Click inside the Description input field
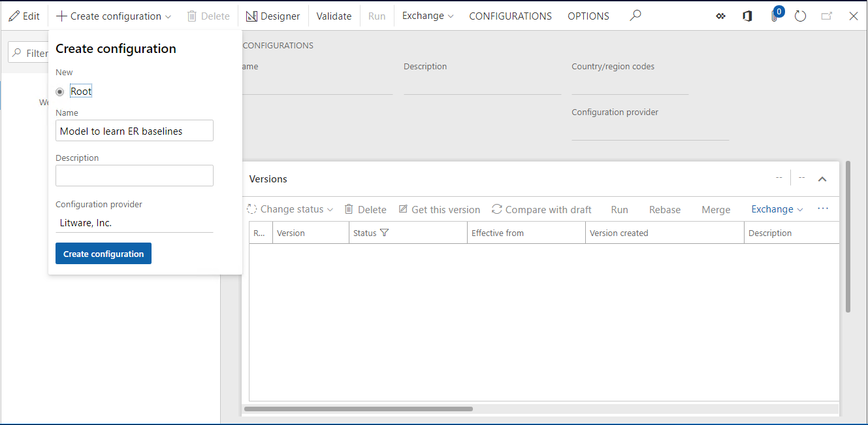This screenshot has height=425, width=868. point(134,175)
